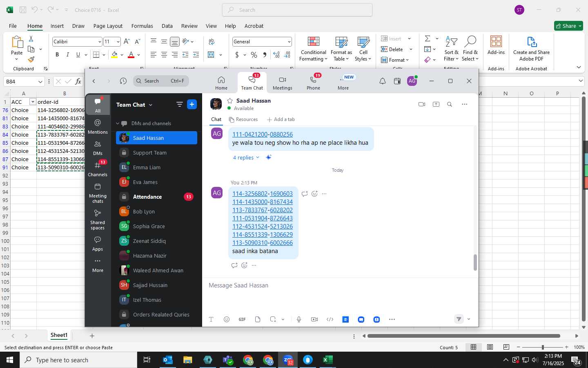Open Zoom calendar icon in top bar

click(x=397, y=81)
